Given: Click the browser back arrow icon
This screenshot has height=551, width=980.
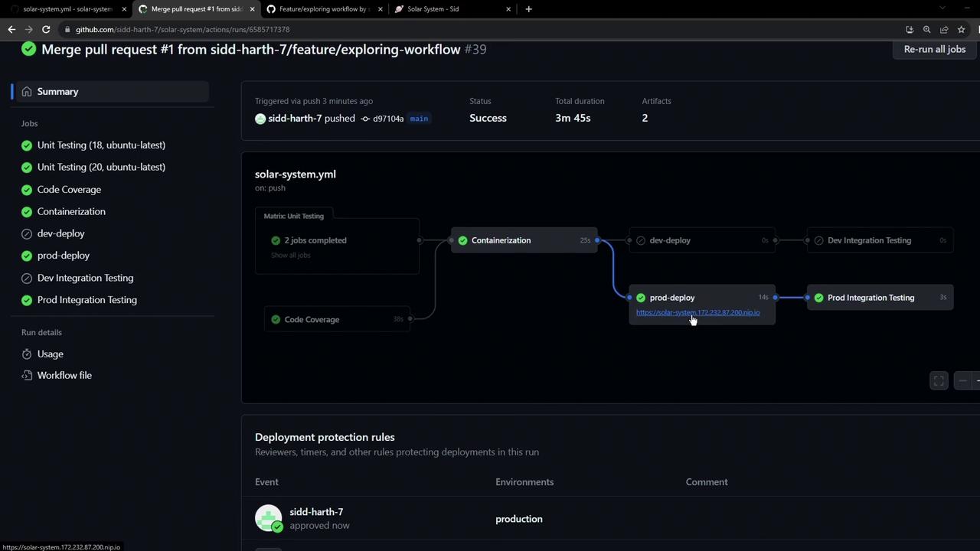Looking at the screenshot, I should [x=11, y=29].
